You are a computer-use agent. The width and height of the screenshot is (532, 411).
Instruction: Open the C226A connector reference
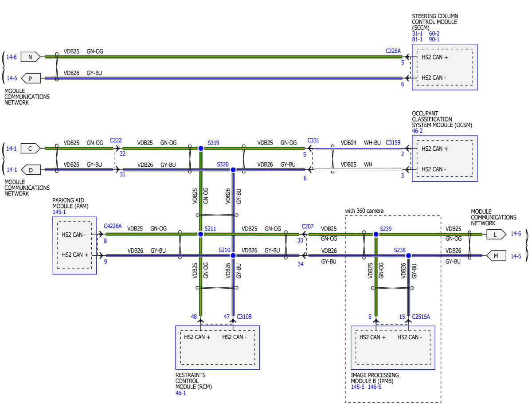(393, 51)
